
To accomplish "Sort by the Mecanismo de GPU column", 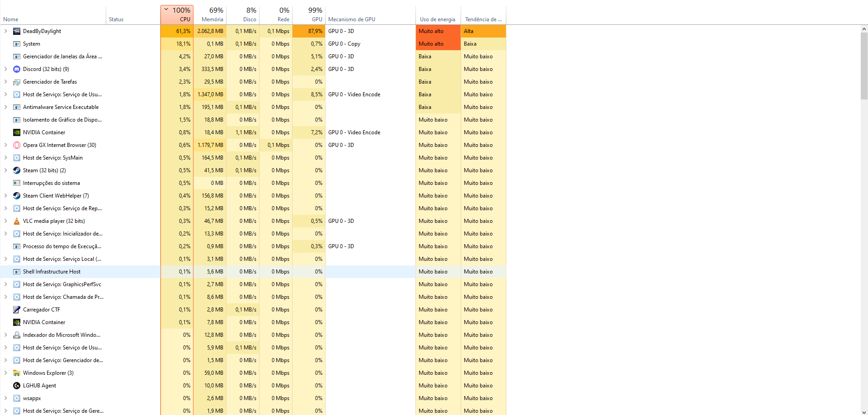I will click(370, 15).
